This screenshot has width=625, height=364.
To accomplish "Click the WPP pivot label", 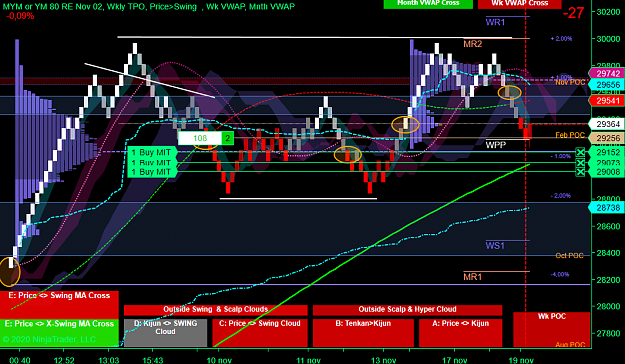I will coord(495,145).
